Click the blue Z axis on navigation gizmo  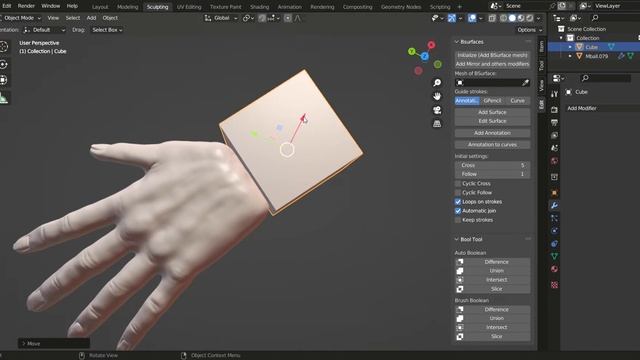coord(425,56)
